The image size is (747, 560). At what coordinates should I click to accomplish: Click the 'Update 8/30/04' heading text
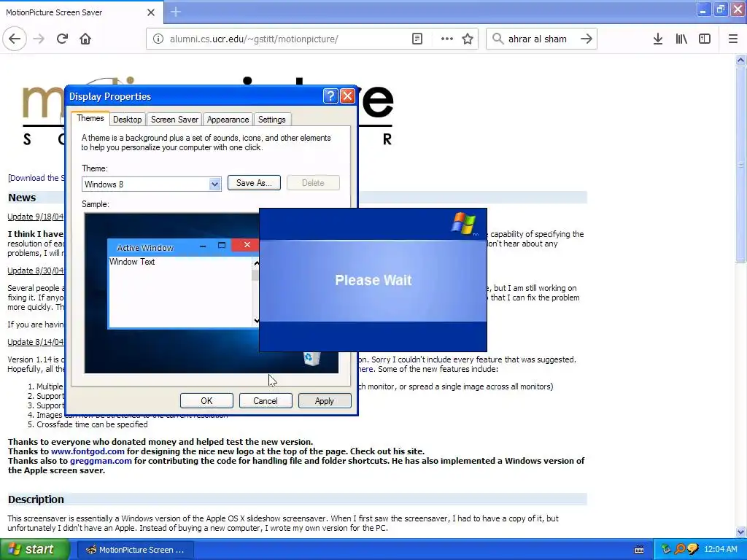(36, 271)
